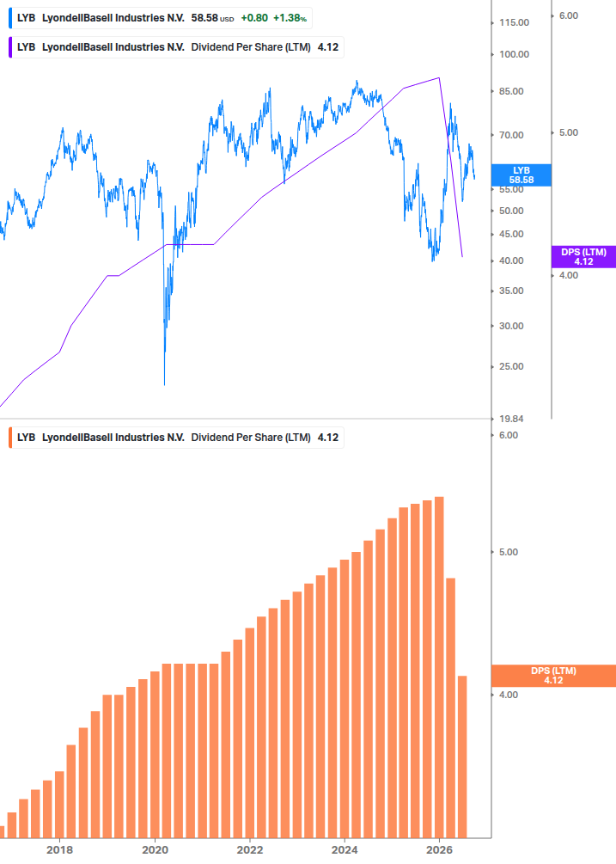Click the purple Dividend Per Share legend in top chart
The height and width of the screenshot is (864, 616).
[x=176, y=47]
